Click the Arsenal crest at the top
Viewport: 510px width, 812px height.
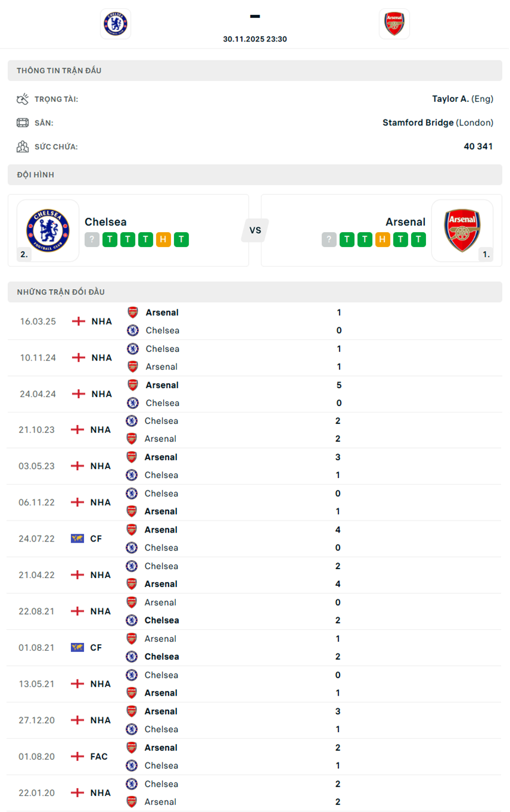[x=394, y=24]
